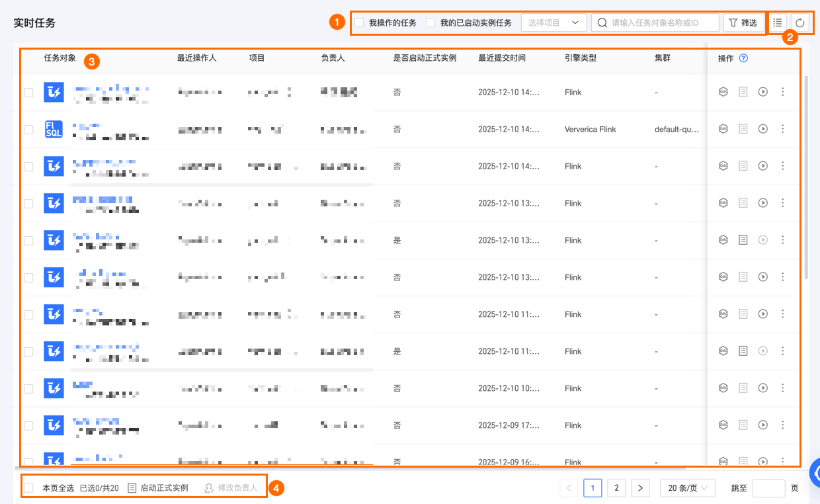Viewport: 820px width, 504px height.
Task: Click the 最近提交时间 column header
Action: (502, 58)
